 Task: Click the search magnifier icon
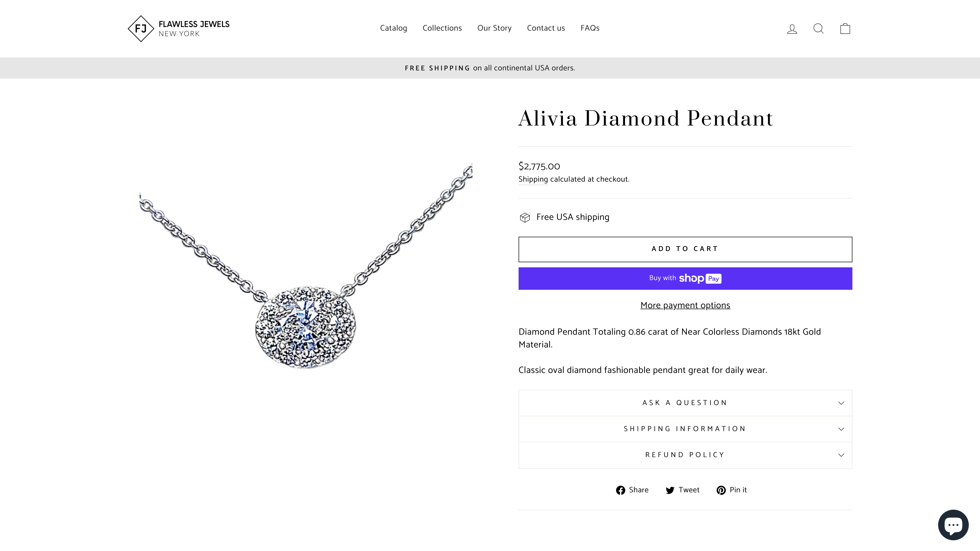(818, 29)
